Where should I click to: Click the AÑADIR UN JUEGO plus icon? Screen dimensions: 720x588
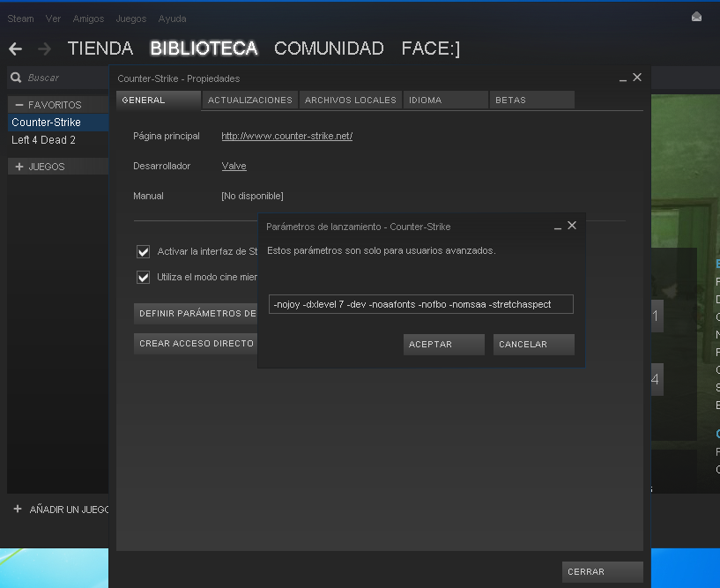(18, 509)
